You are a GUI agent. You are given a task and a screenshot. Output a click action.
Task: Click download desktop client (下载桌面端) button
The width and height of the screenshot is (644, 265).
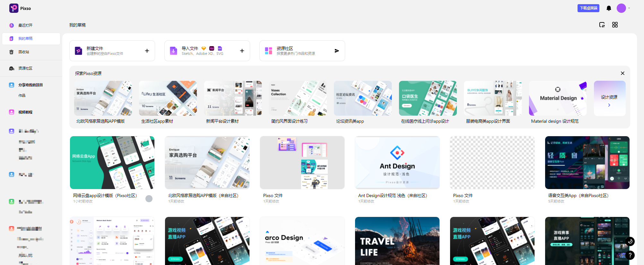(588, 8)
